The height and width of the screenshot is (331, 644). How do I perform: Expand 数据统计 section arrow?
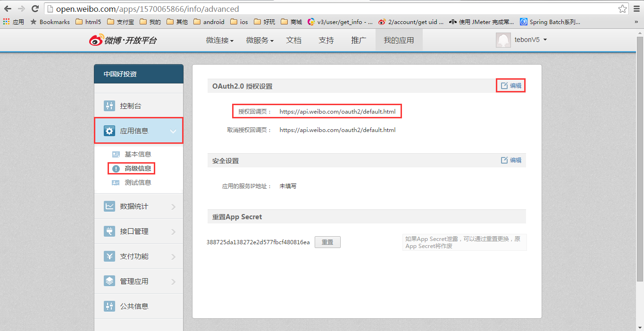173,207
